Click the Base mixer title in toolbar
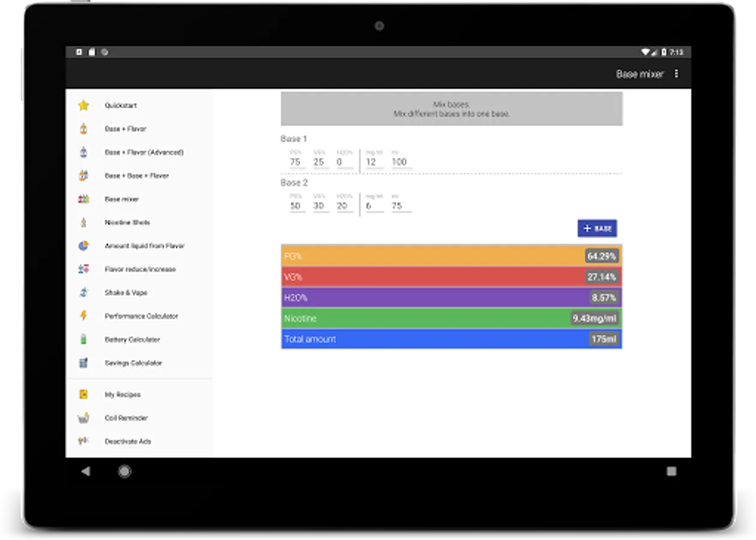The width and height of the screenshot is (756, 540). [x=640, y=74]
